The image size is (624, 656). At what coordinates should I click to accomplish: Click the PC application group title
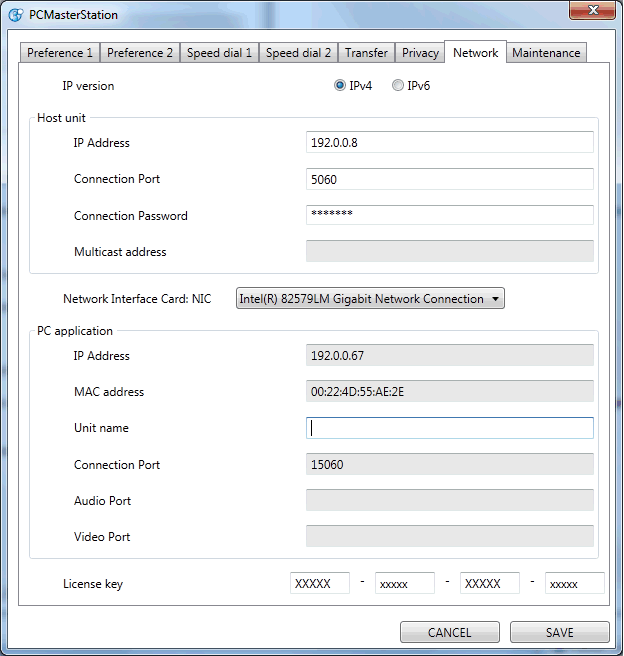pyautogui.click(x=75, y=331)
